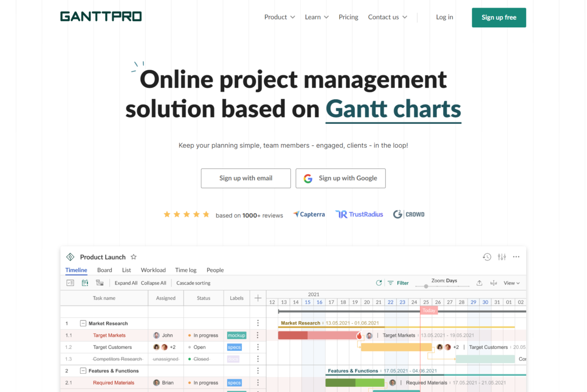Screen dimensions: 587x392
Task: Add a new column with the plus icon
Action: [258, 298]
